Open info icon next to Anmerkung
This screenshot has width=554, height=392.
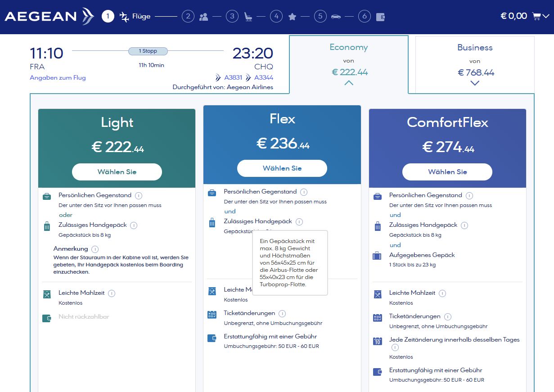coord(95,249)
